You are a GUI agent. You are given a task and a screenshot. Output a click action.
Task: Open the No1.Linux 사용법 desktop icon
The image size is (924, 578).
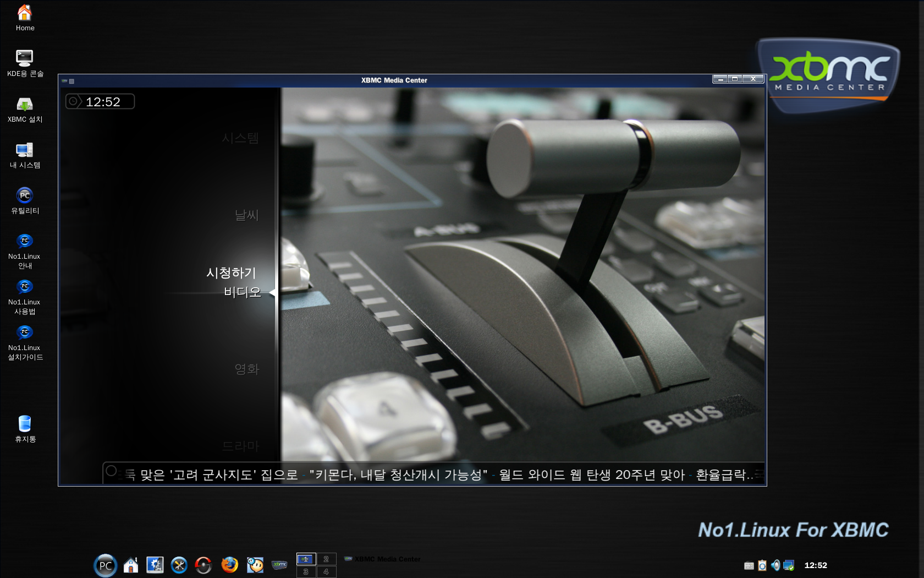point(25,297)
